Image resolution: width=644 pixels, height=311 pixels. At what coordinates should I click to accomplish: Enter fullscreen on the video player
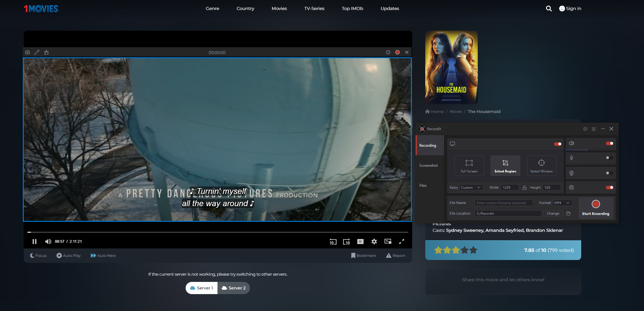[402, 242]
